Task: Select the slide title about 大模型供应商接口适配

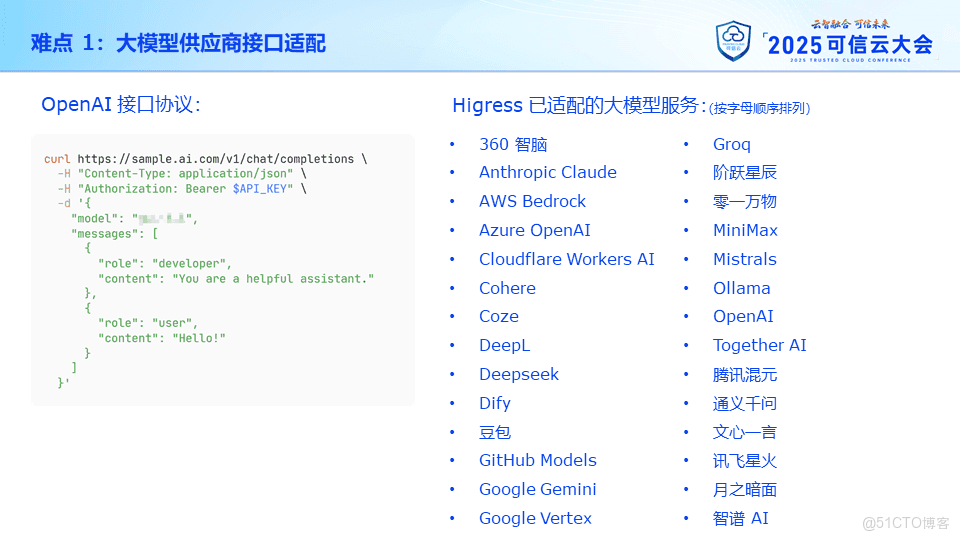Action: point(178,43)
